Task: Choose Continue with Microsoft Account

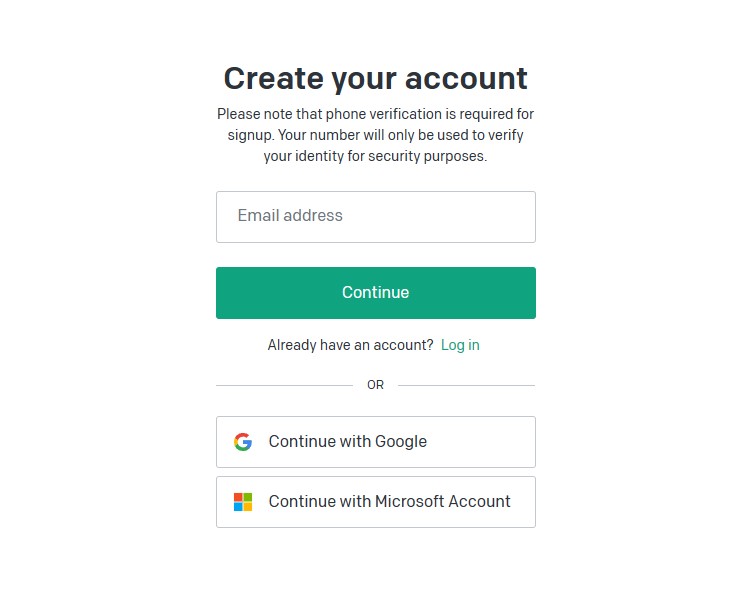Action: [x=375, y=502]
